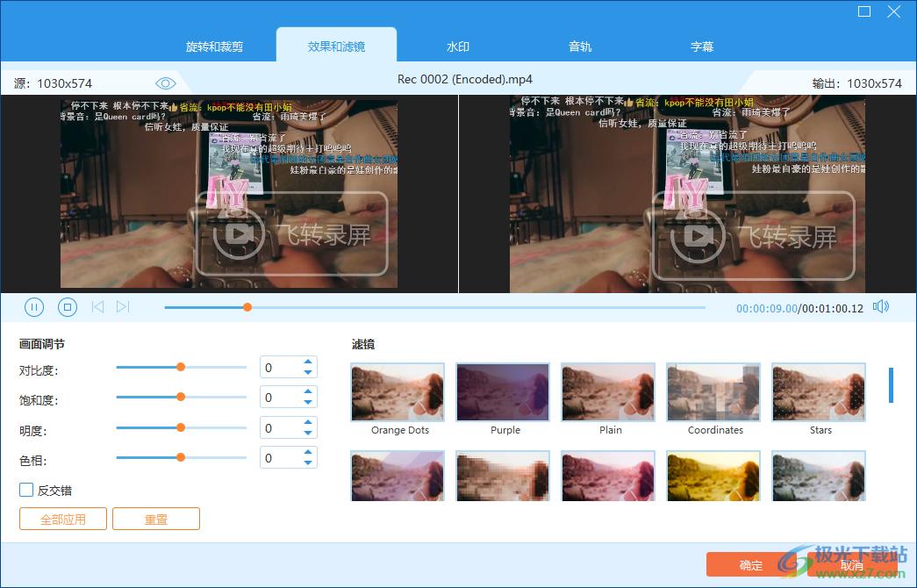Open the 音轨 audio track tab
This screenshot has width=917, height=588.
(x=580, y=46)
